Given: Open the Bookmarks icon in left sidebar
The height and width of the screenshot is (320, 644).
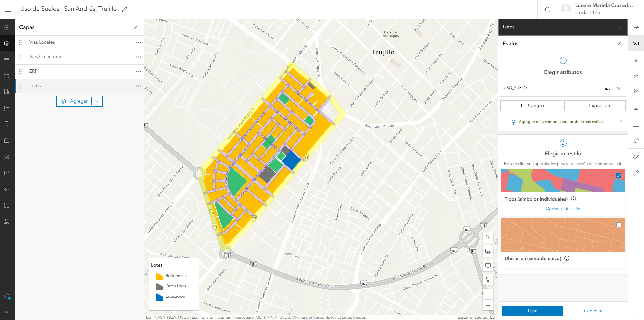Looking at the screenshot, I should 7,124.
